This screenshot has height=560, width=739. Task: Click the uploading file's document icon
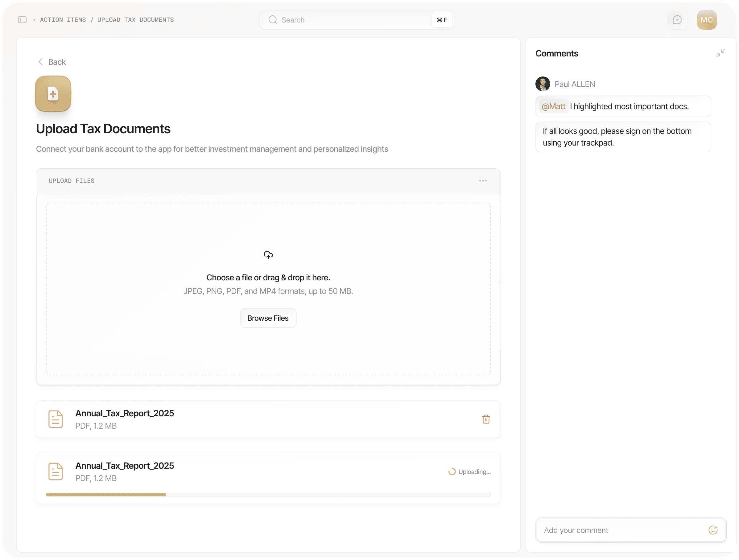pyautogui.click(x=56, y=472)
